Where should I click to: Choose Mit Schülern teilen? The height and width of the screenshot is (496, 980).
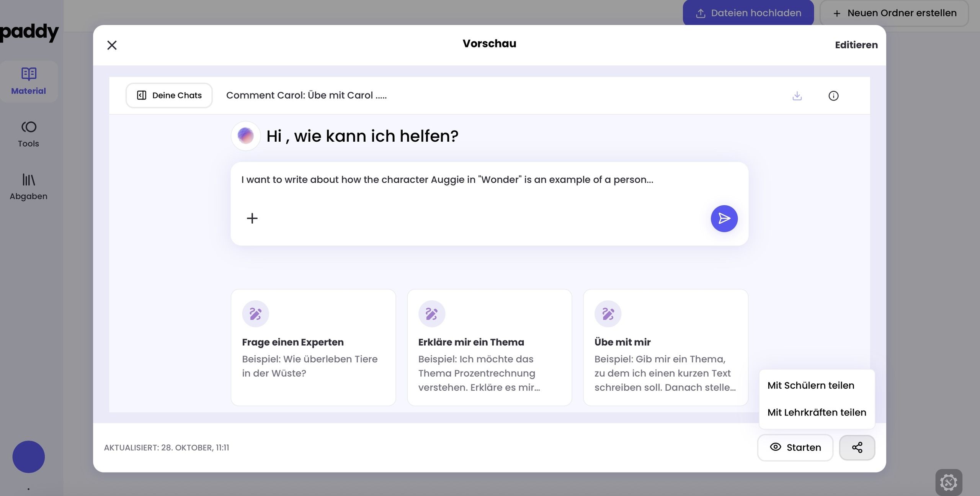(x=810, y=385)
